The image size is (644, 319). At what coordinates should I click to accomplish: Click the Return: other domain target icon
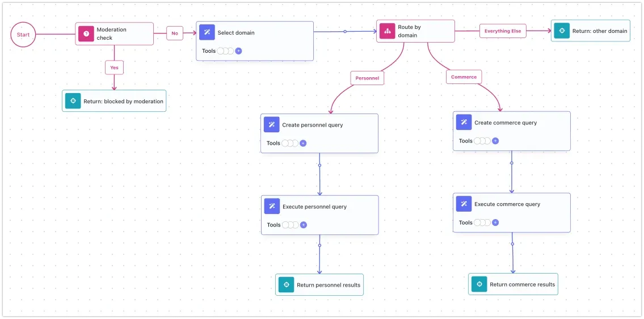562,31
